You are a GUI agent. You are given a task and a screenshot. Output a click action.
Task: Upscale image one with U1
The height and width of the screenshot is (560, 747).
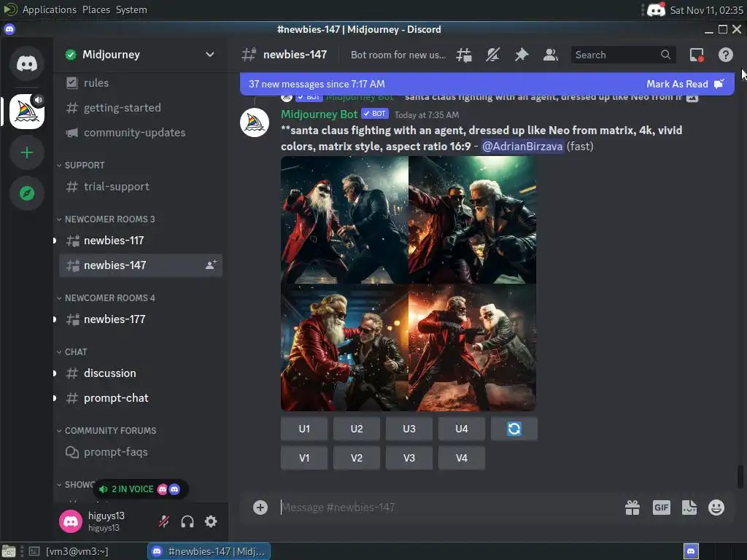tap(304, 429)
